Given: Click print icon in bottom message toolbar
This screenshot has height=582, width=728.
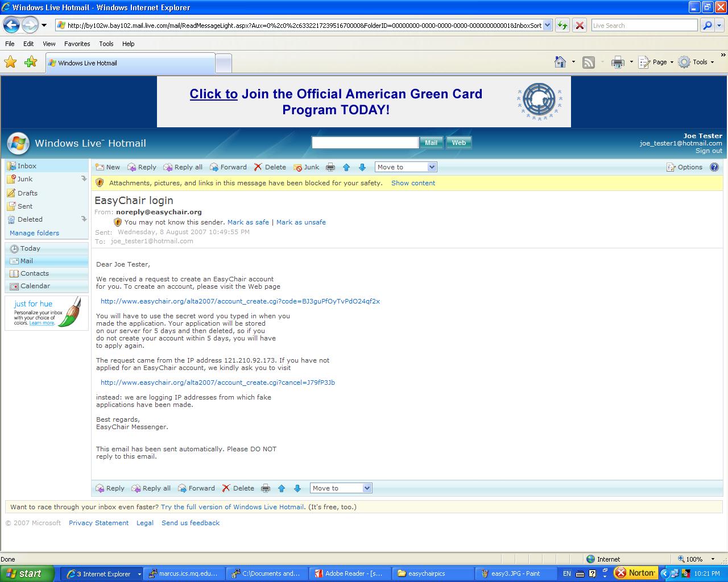Looking at the screenshot, I should tap(265, 488).
